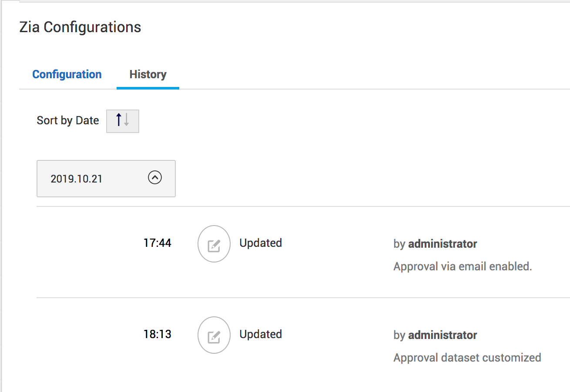Select the History tab
The image size is (570, 392).
tap(148, 74)
